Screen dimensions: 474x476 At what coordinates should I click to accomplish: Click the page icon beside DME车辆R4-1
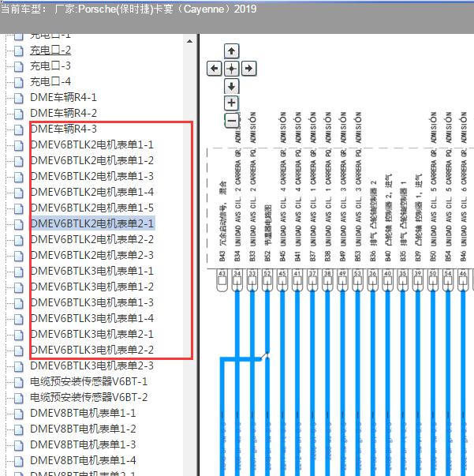[18, 97]
